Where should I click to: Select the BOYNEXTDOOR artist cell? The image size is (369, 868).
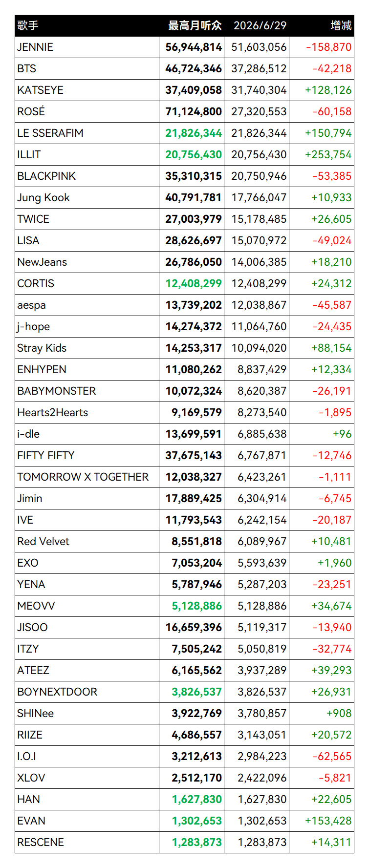(x=57, y=692)
